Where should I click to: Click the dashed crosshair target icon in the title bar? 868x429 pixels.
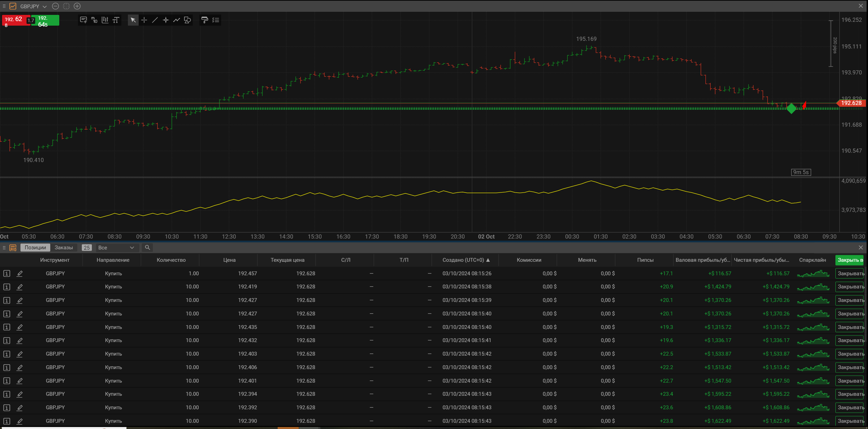(x=66, y=6)
